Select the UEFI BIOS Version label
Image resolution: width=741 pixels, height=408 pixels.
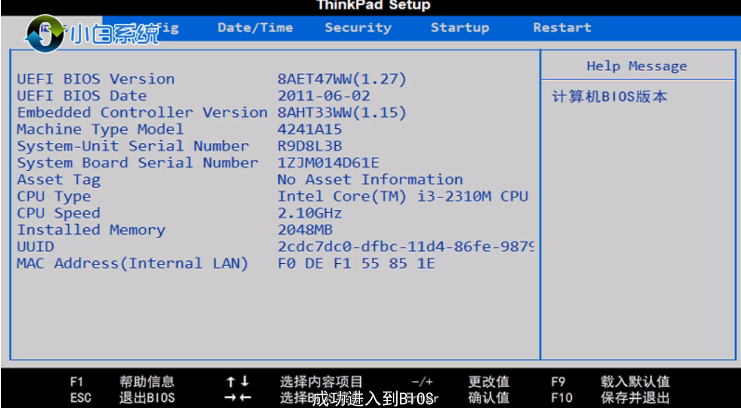pos(96,79)
